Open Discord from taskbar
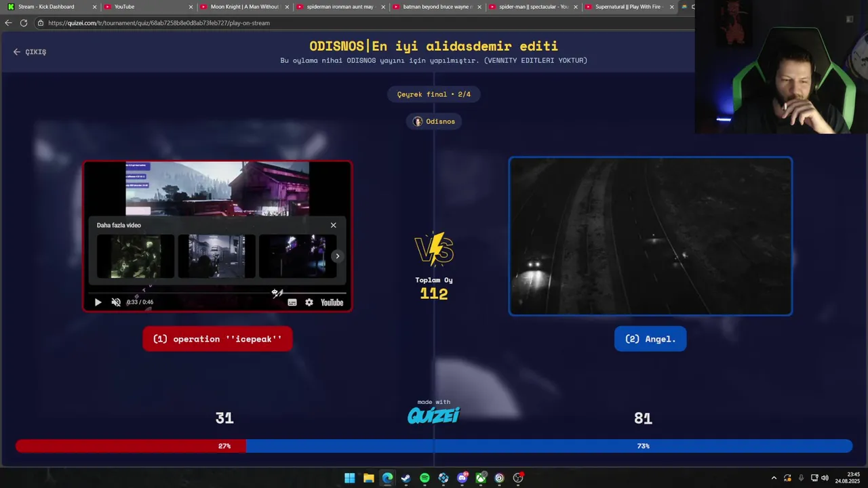The width and height of the screenshot is (868, 488). point(462,478)
